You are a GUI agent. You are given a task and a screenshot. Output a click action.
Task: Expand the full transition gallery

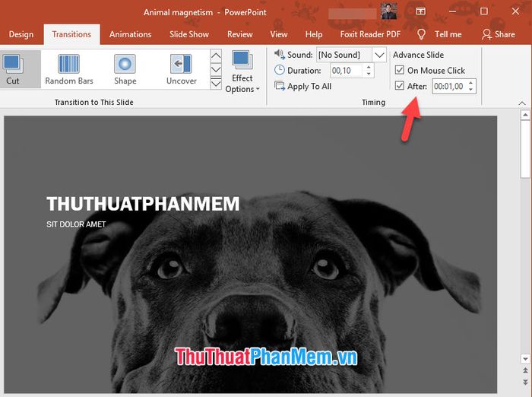pyautogui.click(x=216, y=83)
